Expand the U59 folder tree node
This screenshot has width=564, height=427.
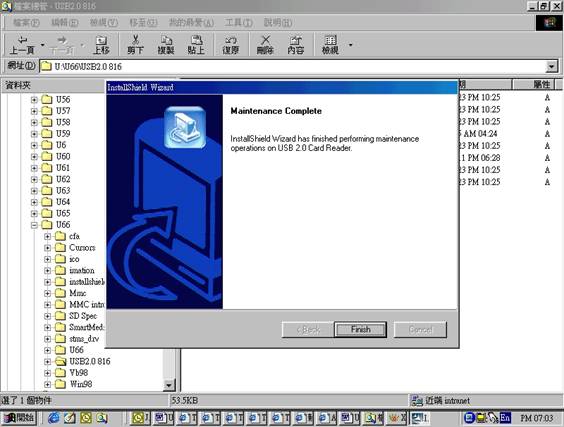(34, 133)
